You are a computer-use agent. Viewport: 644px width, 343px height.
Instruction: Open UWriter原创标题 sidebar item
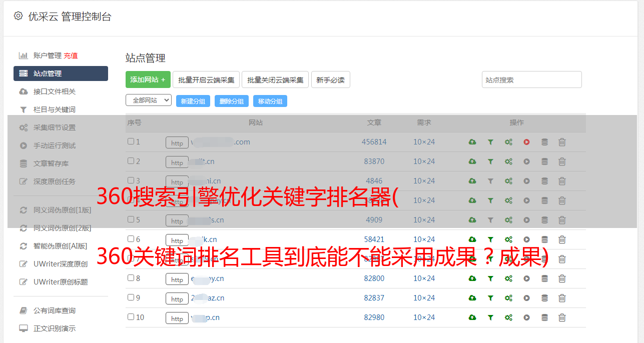pyautogui.click(x=61, y=282)
